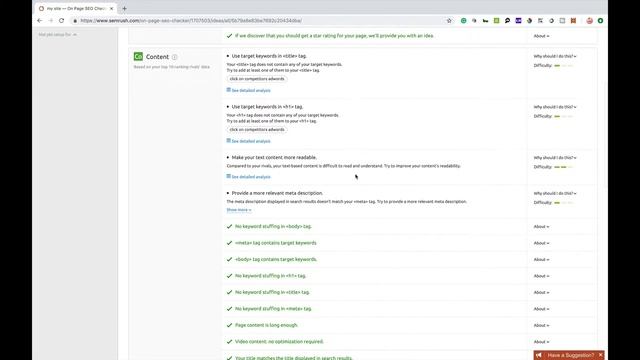Close the Have a Suggestion bar

(600, 355)
